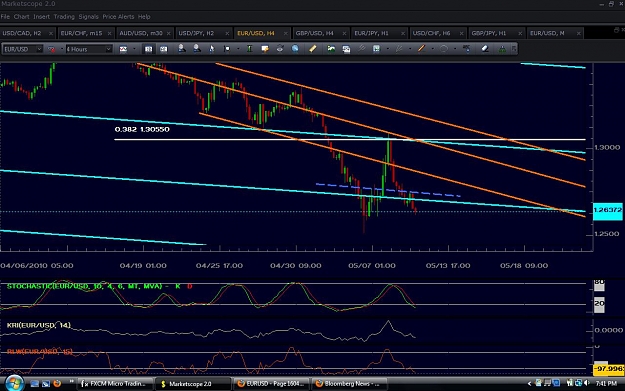Click the grayed Fibonacci lines tool icon
This screenshot has height=391, width=625.
[x=399, y=49]
